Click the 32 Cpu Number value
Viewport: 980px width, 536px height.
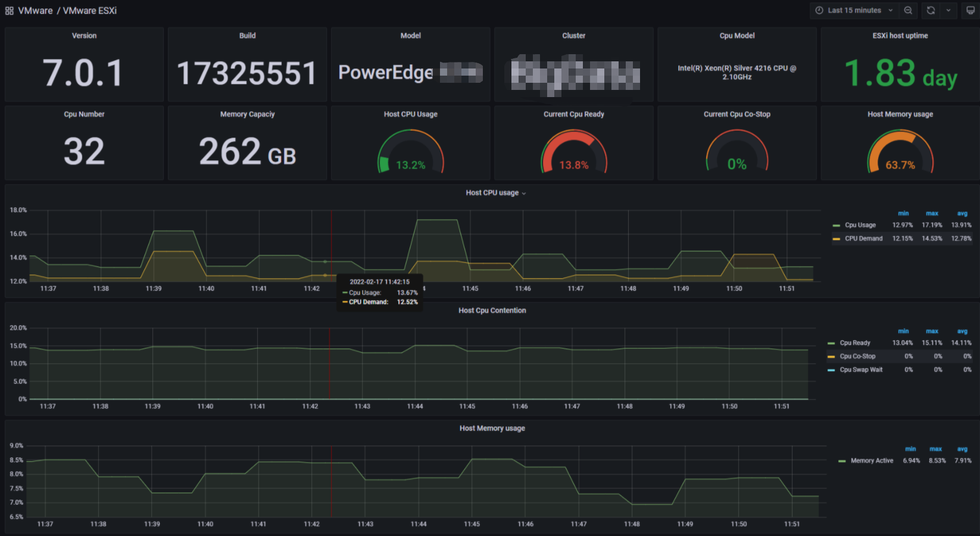84,151
